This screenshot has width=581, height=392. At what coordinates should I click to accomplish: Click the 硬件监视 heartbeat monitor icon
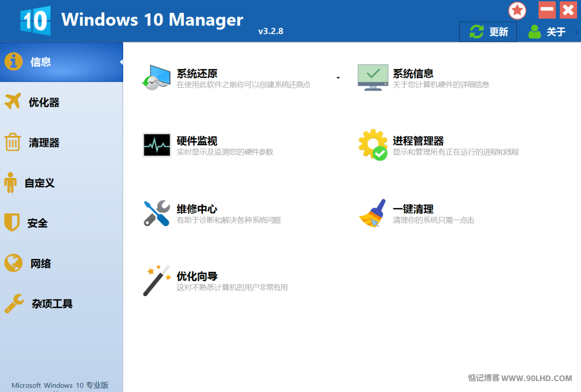pos(157,145)
